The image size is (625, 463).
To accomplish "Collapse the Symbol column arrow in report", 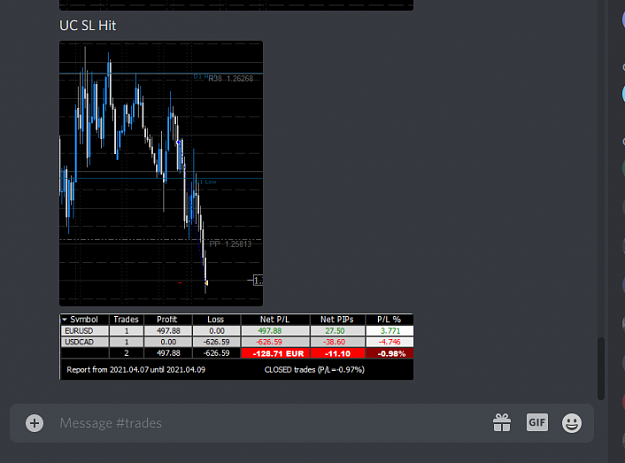I will (65, 320).
